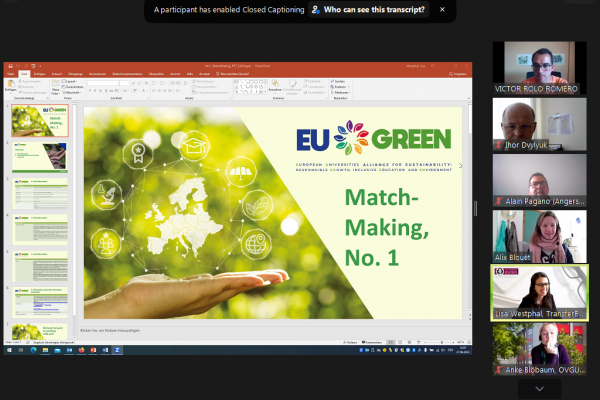Open the Datei tab in PowerPoint
This screenshot has width=600, height=400.
click(11, 74)
